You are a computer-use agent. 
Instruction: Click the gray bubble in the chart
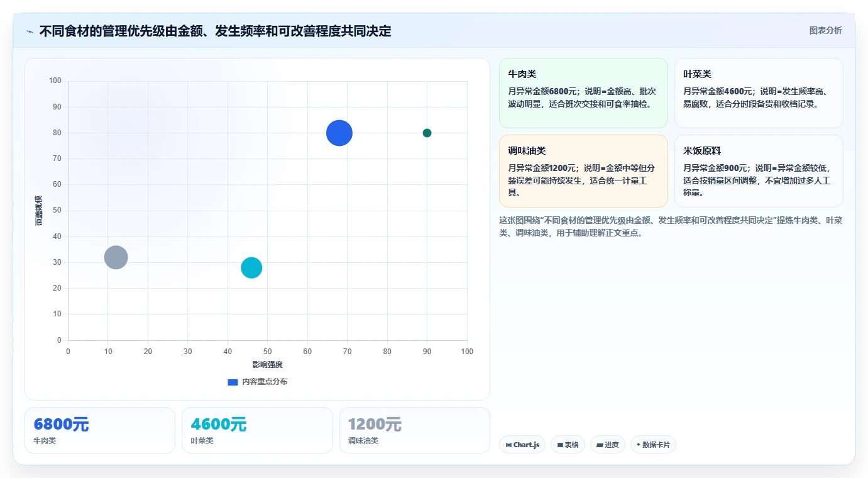pos(116,257)
